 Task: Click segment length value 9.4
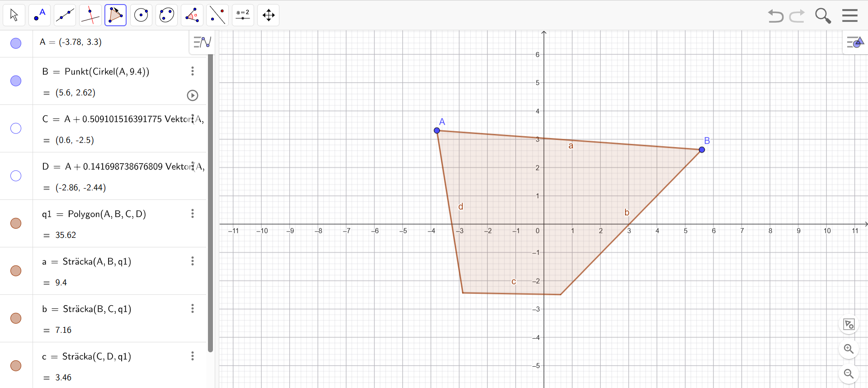click(x=61, y=283)
